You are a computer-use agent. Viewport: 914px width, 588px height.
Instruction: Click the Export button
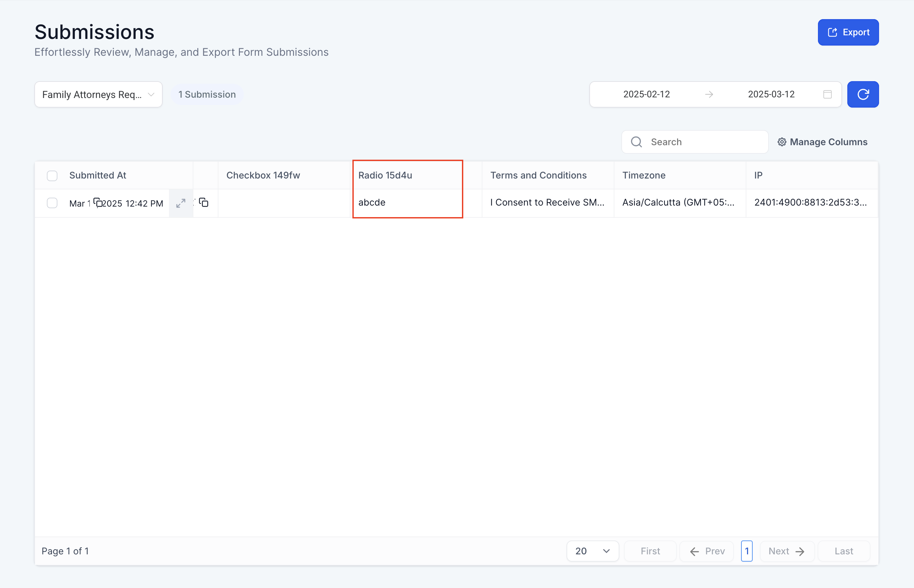[x=848, y=32]
